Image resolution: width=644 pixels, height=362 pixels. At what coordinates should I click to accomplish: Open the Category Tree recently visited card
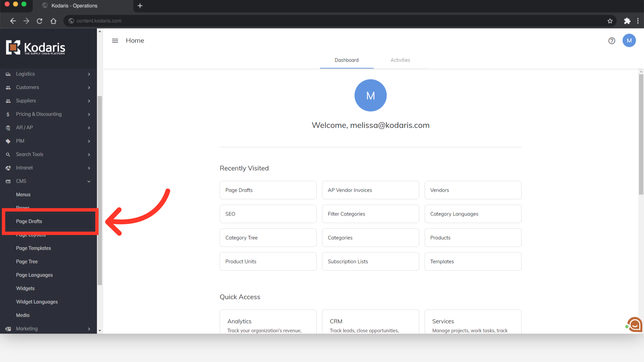[268, 238]
